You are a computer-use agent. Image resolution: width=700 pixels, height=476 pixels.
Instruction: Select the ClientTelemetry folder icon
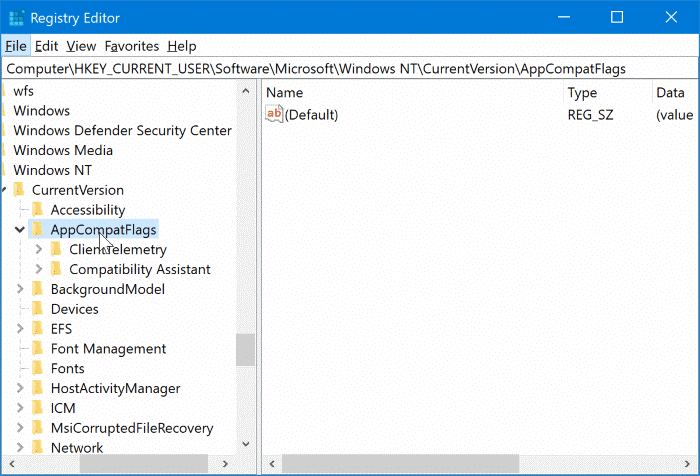click(x=56, y=249)
